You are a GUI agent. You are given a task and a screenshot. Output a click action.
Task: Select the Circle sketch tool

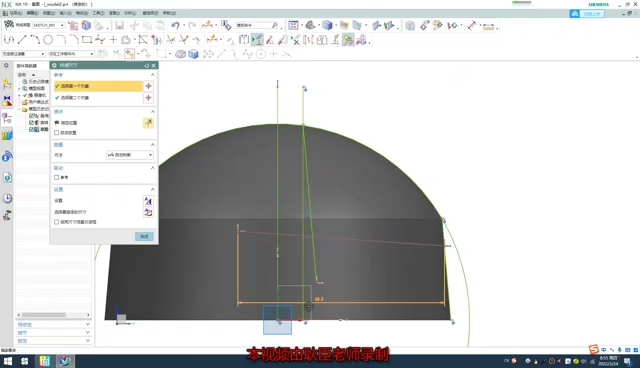pos(48,40)
